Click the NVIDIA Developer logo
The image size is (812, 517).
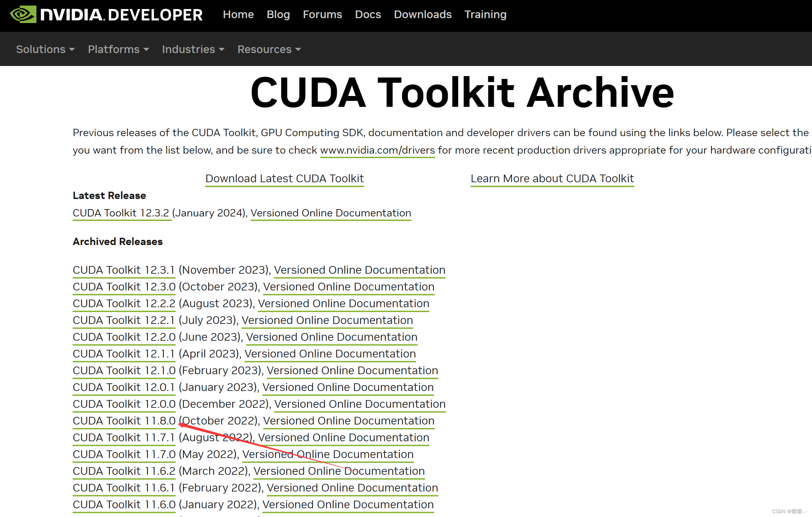tap(106, 15)
